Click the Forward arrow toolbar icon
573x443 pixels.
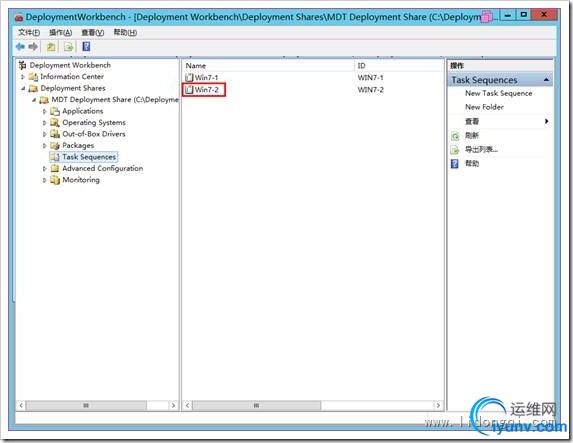(x=33, y=46)
